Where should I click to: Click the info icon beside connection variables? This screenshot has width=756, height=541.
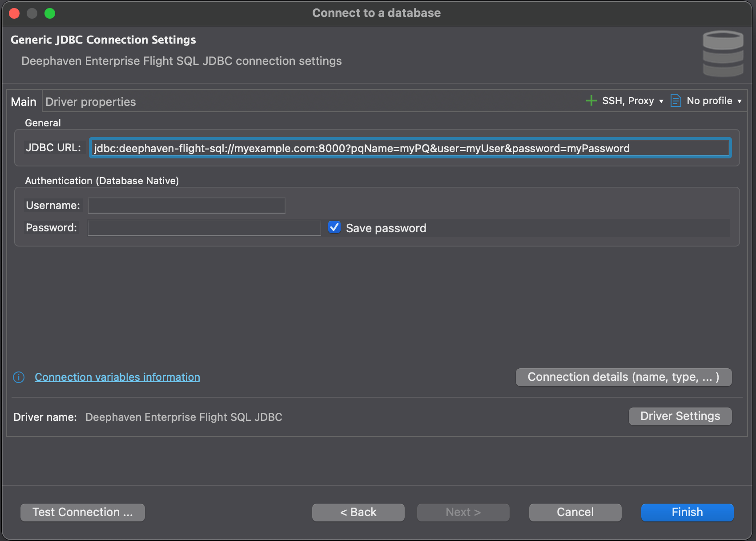[x=19, y=377]
